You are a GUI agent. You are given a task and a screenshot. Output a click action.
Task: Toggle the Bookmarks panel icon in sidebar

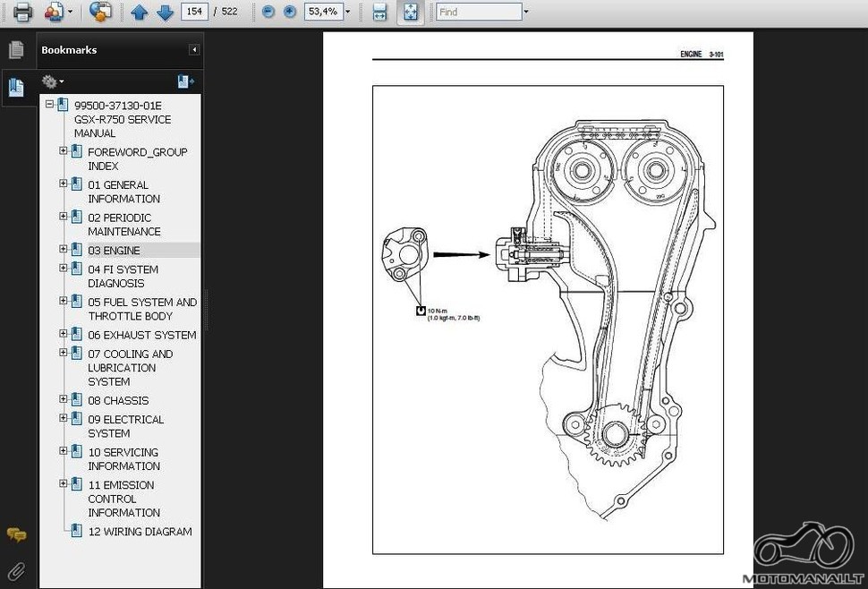(x=16, y=88)
